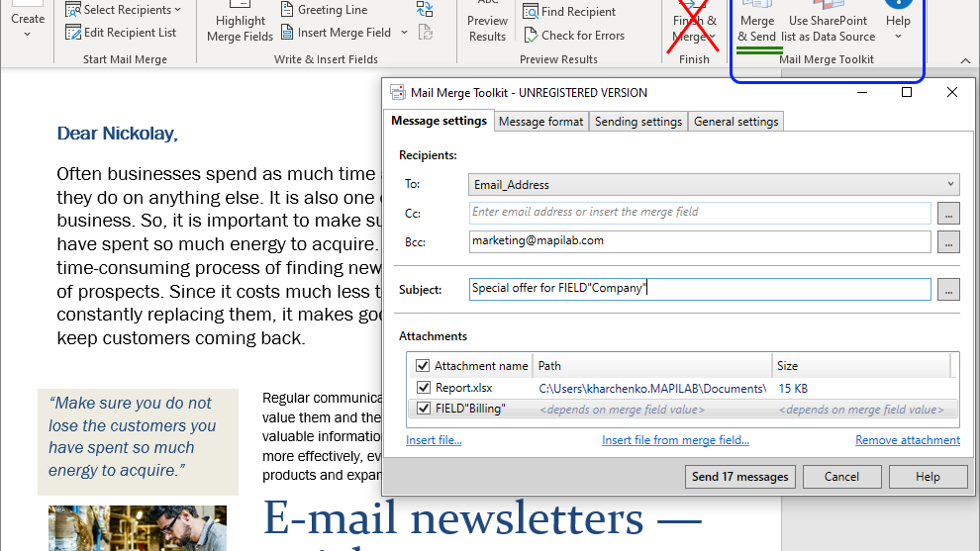Click Find Recipient
The image size is (980, 551).
569,11
